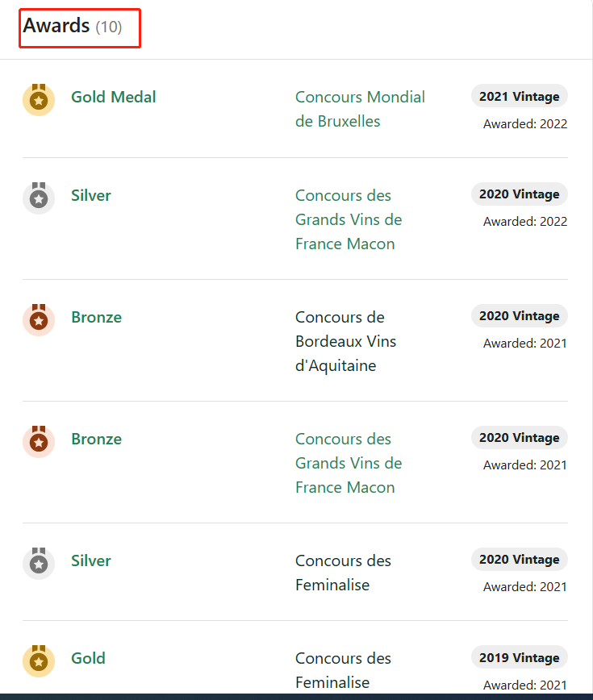Open the Gold Medal award link
593x700 pixels.
coord(114,97)
